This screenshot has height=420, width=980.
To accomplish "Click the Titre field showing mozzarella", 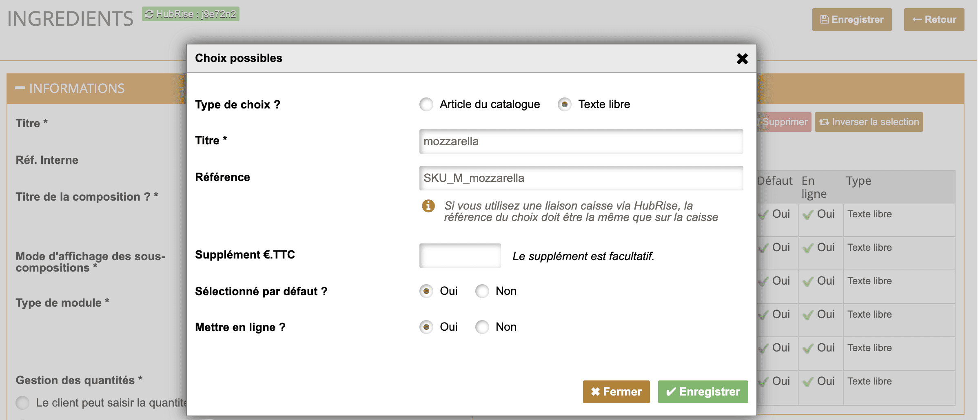I will point(581,141).
